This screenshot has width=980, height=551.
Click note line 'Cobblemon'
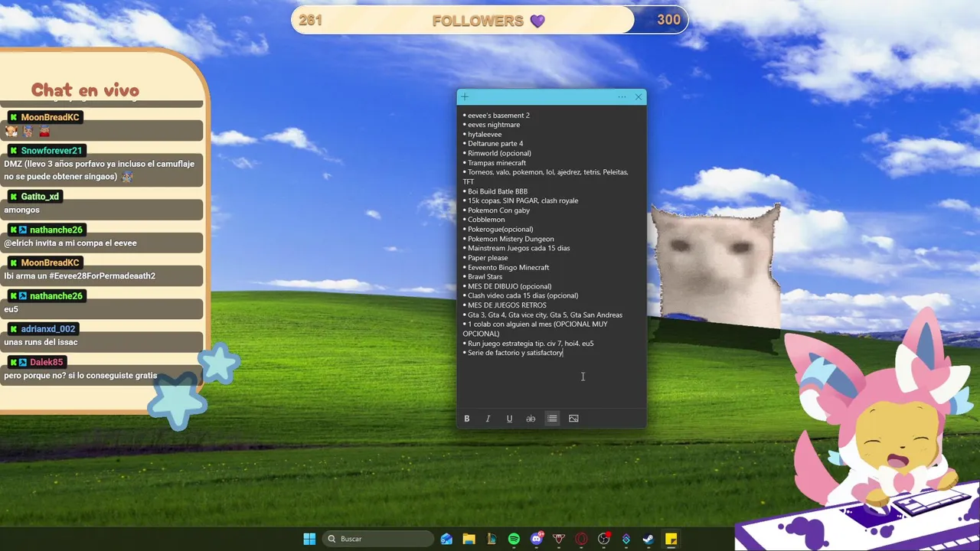pyautogui.click(x=486, y=220)
